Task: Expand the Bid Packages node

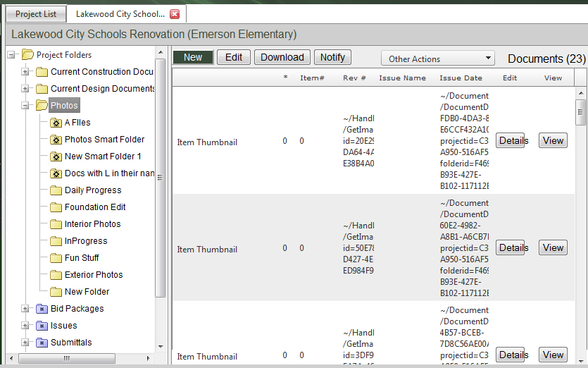Action: [x=25, y=309]
